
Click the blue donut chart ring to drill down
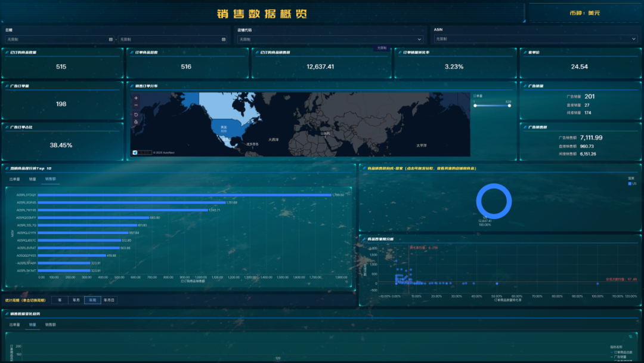click(494, 187)
